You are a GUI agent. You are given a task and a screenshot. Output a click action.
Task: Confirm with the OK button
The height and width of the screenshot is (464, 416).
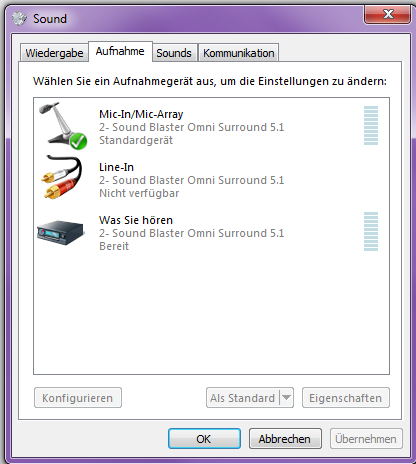[x=204, y=439]
